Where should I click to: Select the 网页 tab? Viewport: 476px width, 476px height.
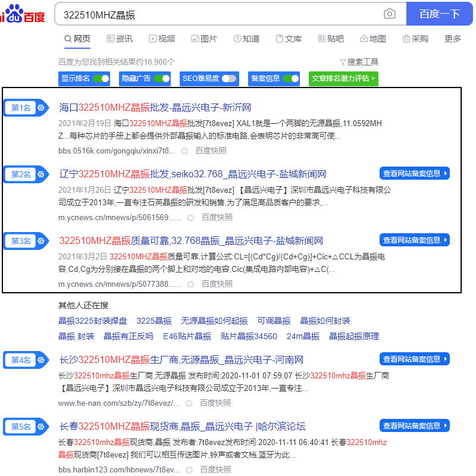(x=77, y=39)
